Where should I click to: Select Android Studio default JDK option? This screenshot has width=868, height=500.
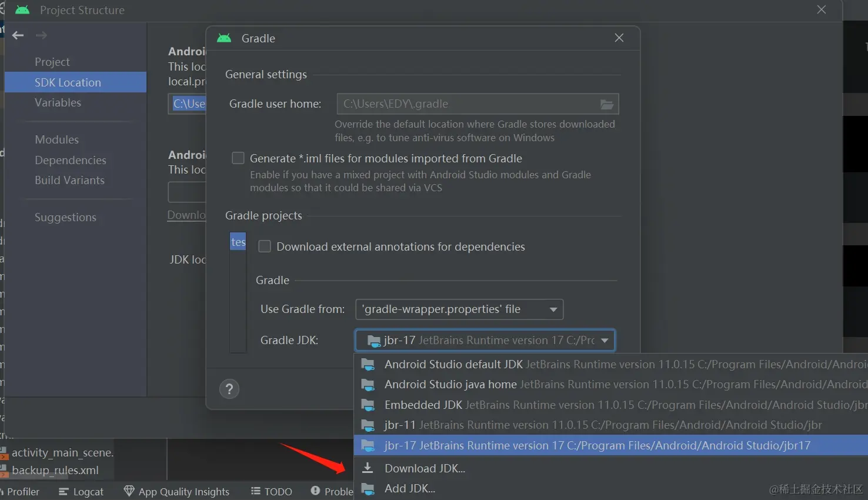tap(611, 365)
